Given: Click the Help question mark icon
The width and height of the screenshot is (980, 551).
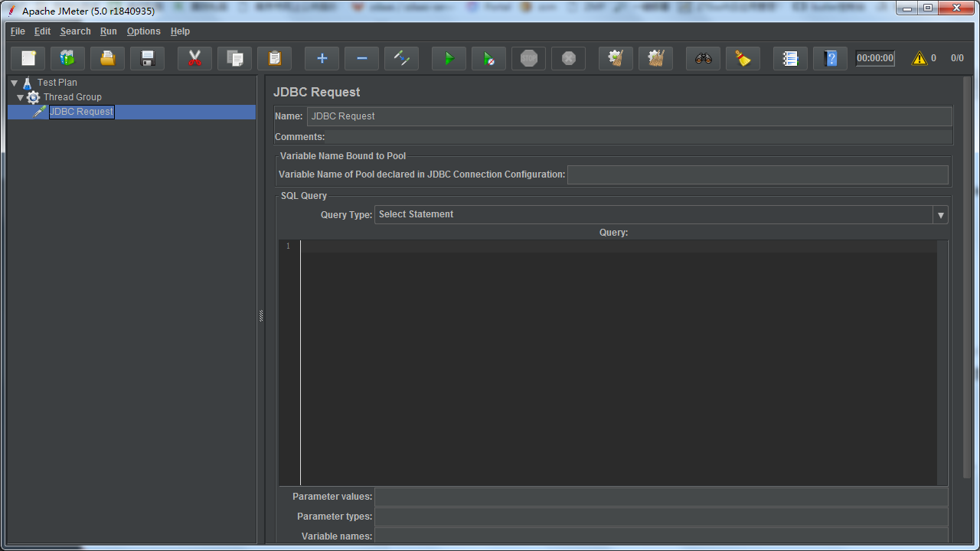Looking at the screenshot, I should click(x=831, y=58).
